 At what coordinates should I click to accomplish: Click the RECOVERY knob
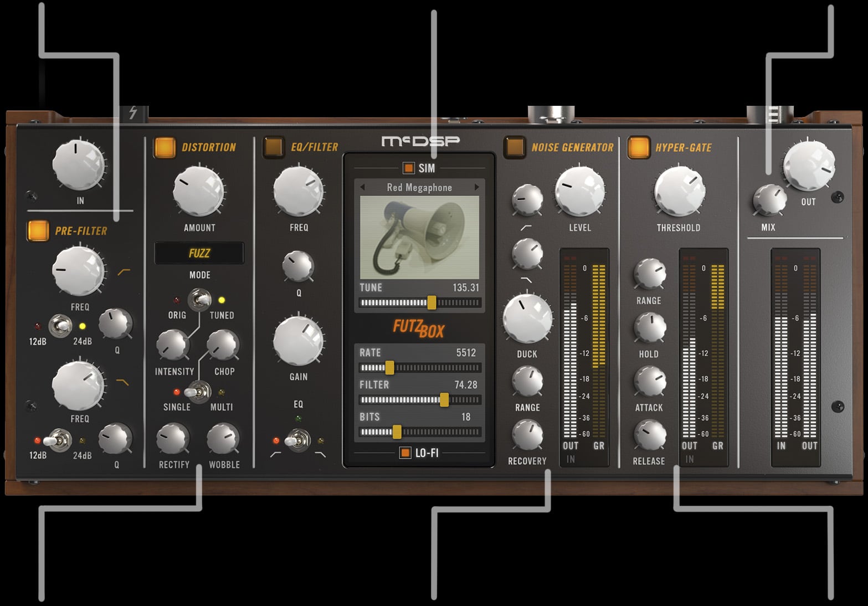click(x=527, y=435)
